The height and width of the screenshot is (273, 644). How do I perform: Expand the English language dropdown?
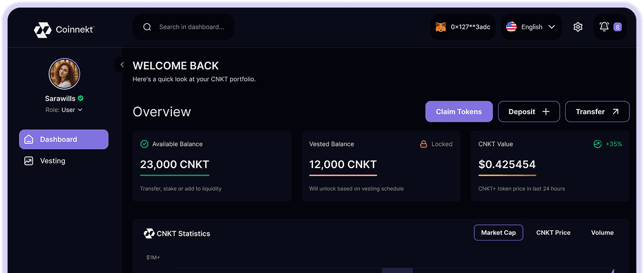(x=552, y=27)
